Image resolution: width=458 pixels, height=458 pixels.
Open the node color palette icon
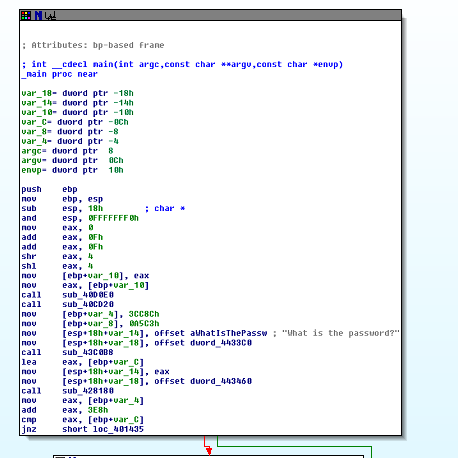coord(26,15)
